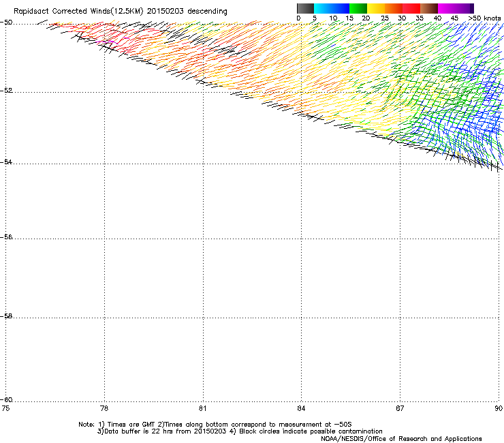
Task: Click the legend label "25"
Action: point(385,18)
